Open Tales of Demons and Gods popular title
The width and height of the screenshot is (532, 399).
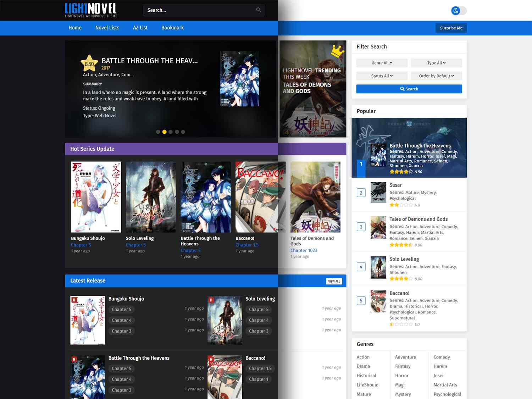[419, 219]
